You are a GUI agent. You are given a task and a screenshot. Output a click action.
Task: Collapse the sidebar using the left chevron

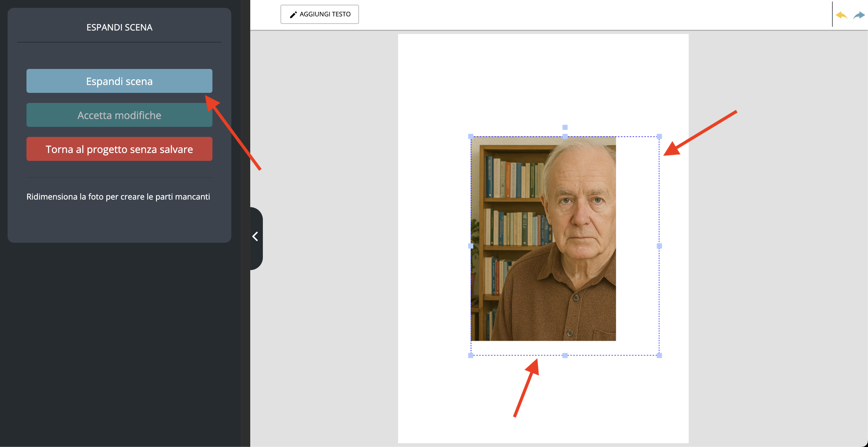click(255, 236)
